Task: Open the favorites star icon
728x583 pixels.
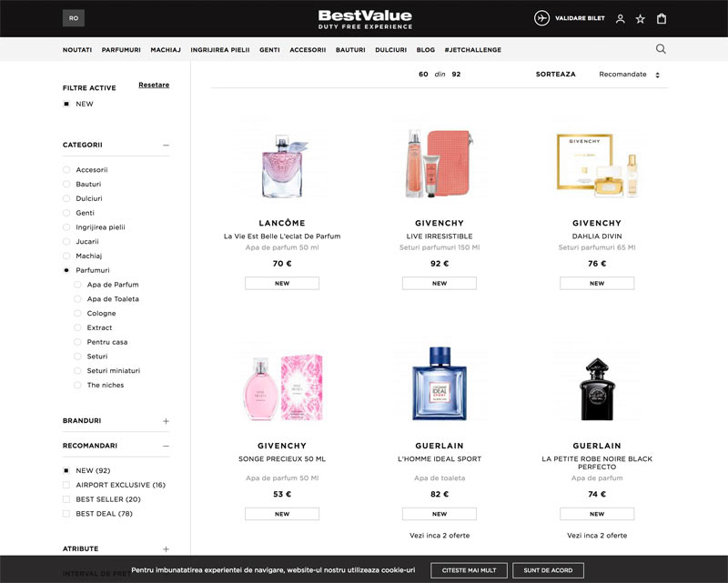Action: coord(641,18)
